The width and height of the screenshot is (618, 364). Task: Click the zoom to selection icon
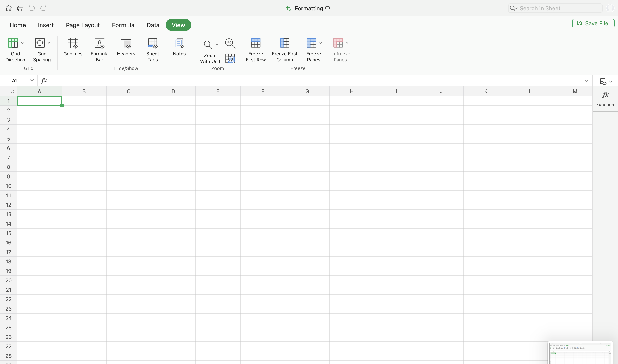230,58
